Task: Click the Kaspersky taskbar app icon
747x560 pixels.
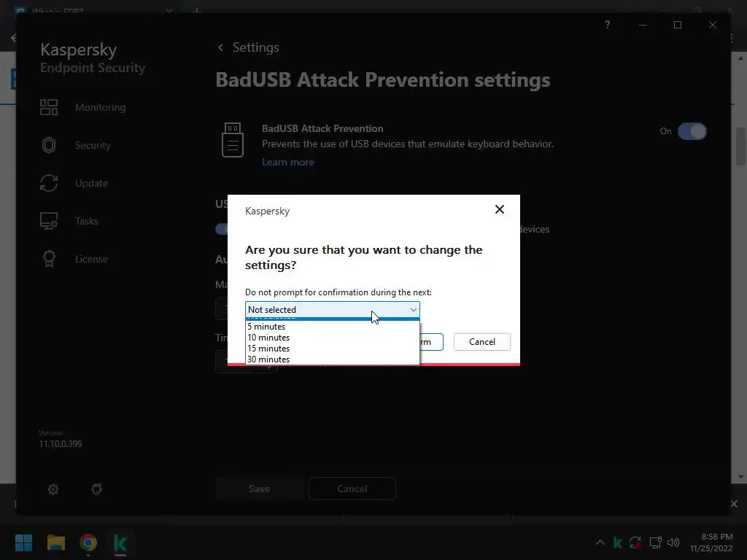Action: 120,542
